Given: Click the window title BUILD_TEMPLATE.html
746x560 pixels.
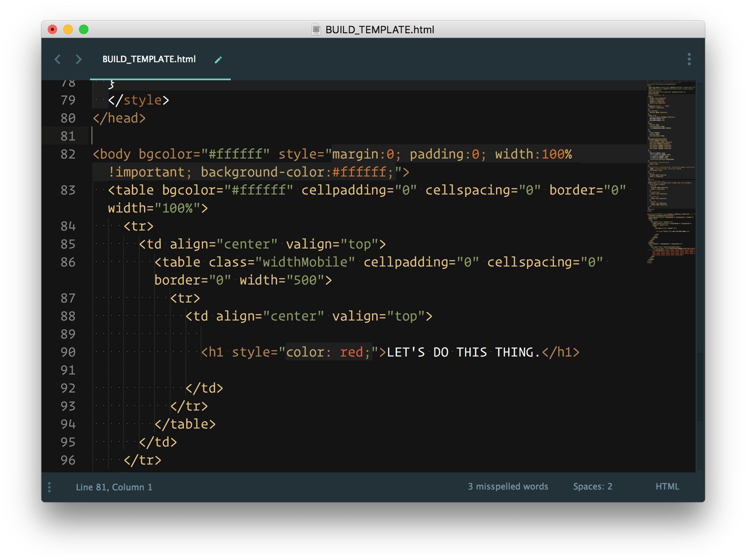Looking at the screenshot, I should coord(379,30).
